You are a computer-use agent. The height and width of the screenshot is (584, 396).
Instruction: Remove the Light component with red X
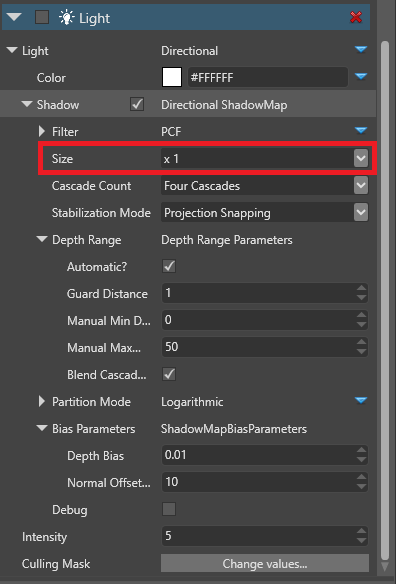356,17
